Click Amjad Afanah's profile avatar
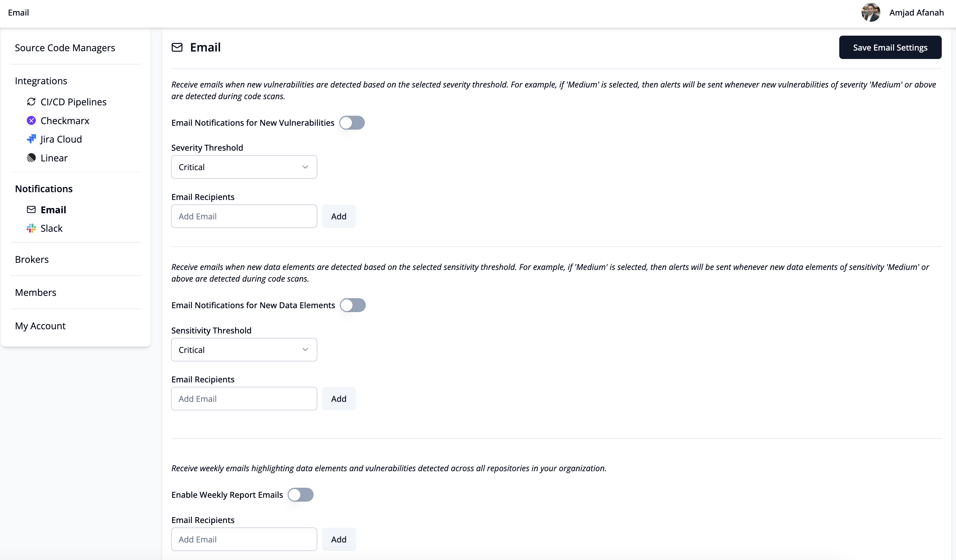Screen dimensions: 956x560 871,13
